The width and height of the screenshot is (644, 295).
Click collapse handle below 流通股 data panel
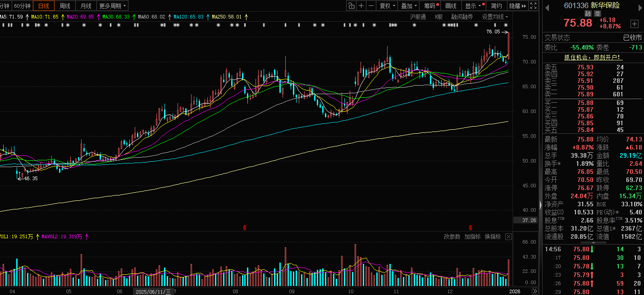point(593,242)
